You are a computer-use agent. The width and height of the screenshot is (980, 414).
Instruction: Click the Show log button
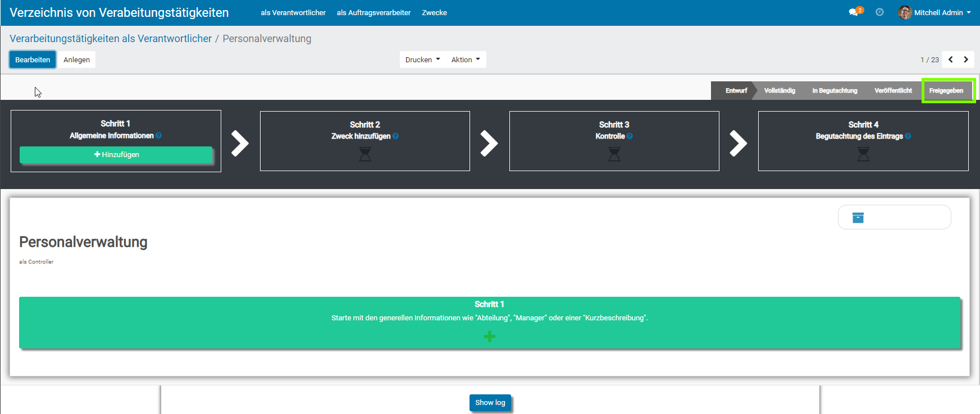[490, 403]
